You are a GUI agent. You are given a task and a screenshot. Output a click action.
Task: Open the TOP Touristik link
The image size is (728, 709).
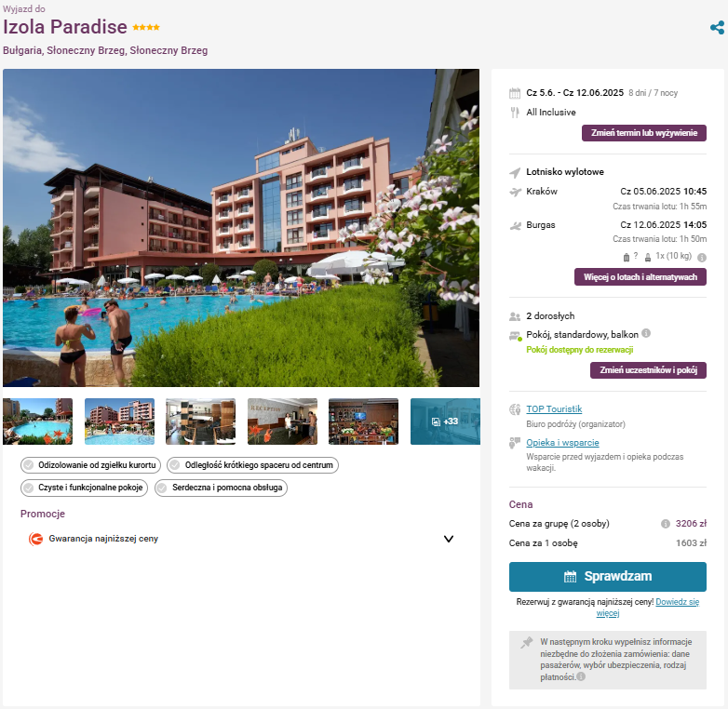(554, 408)
